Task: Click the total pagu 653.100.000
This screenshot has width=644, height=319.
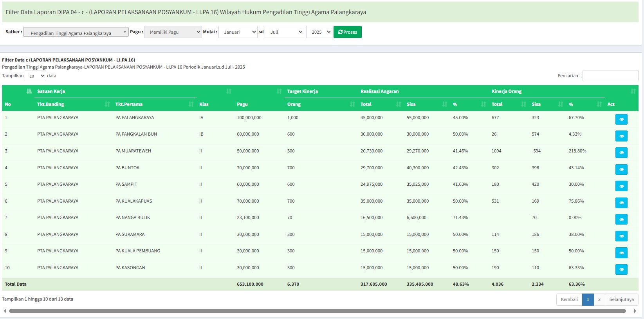Action: pyautogui.click(x=250, y=284)
